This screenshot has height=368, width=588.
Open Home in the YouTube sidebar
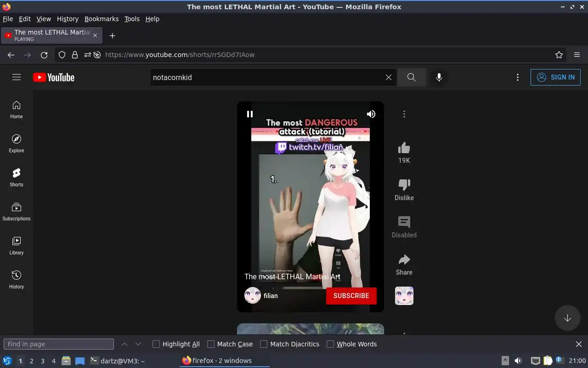pyautogui.click(x=17, y=110)
